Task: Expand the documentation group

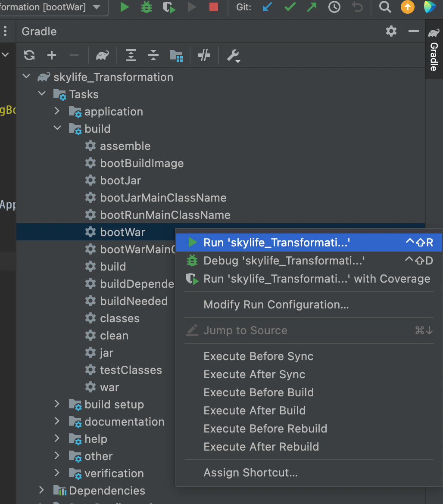Action: point(57,421)
